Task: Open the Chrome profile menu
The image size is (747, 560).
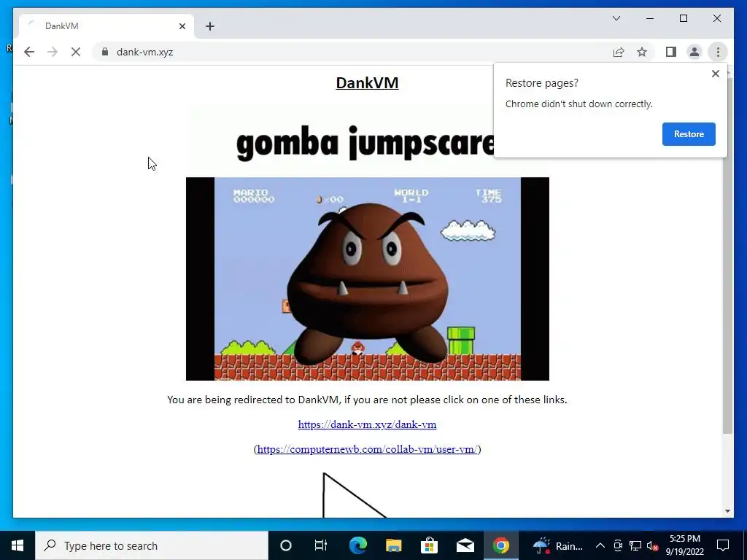Action: pos(694,52)
